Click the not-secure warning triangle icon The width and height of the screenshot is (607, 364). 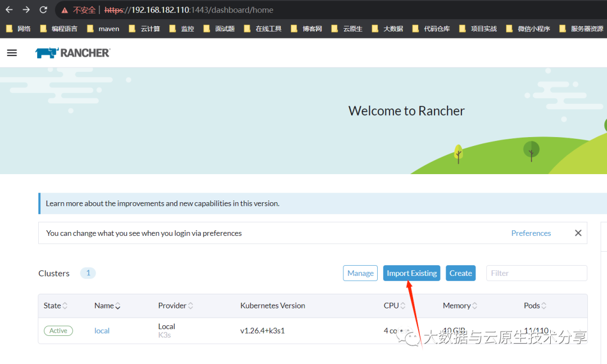(65, 10)
